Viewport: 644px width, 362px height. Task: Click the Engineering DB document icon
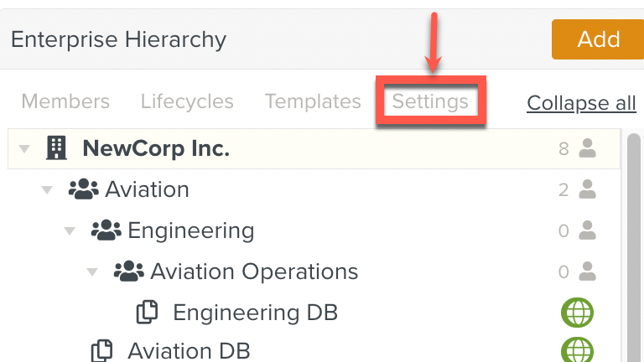click(x=148, y=313)
